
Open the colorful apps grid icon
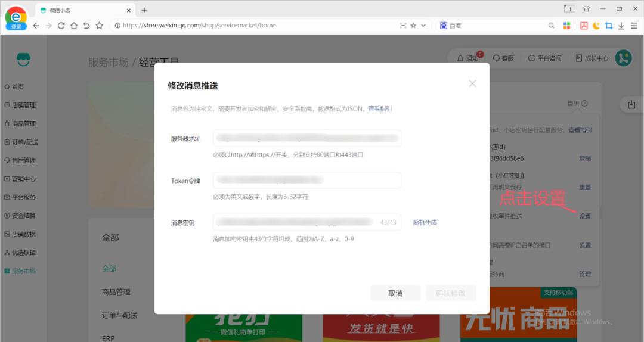pyautogui.click(x=567, y=26)
